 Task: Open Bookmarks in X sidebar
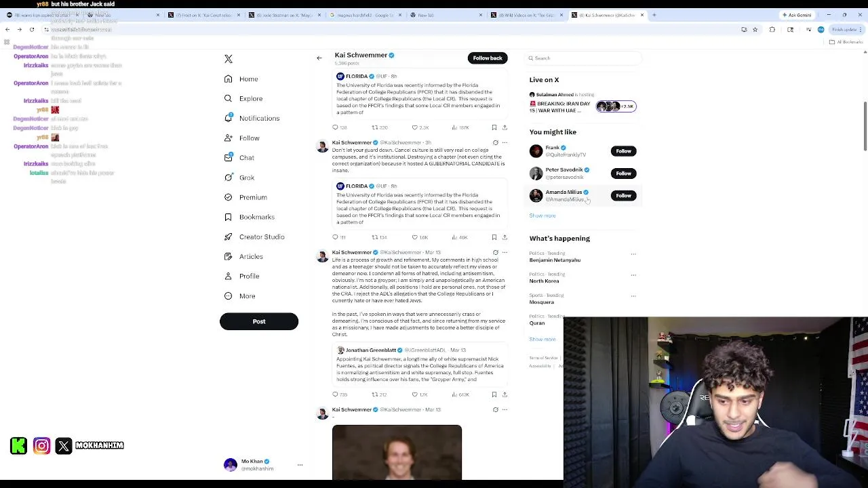[x=250, y=217]
